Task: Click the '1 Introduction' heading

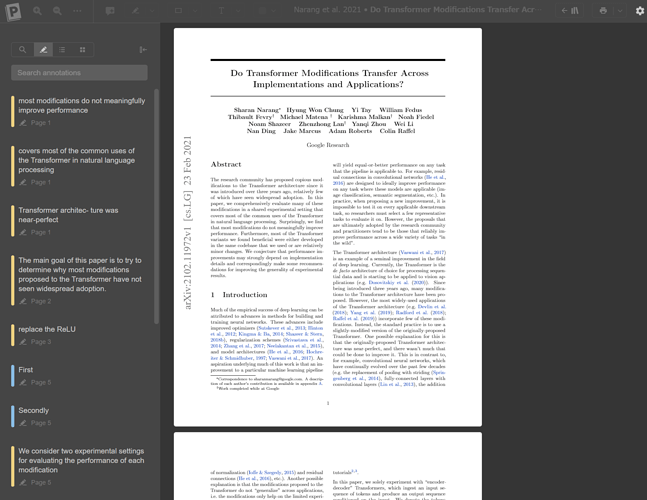Action: click(x=239, y=295)
